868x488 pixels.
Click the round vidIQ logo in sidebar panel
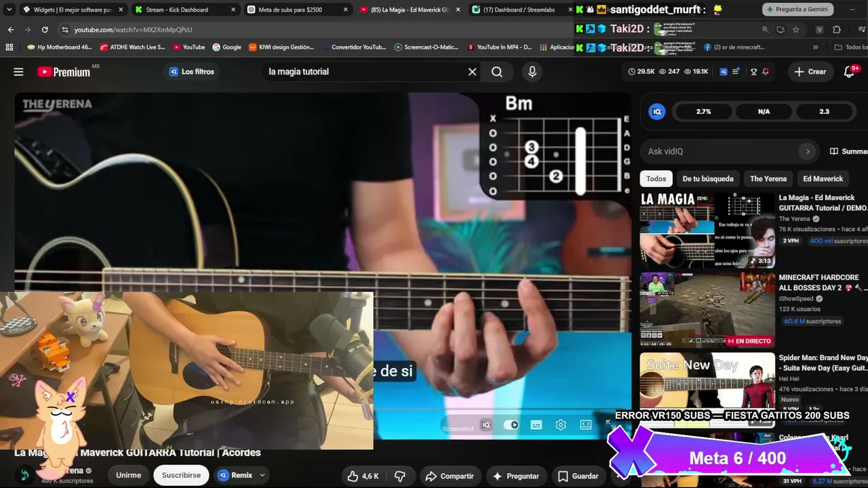point(656,112)
